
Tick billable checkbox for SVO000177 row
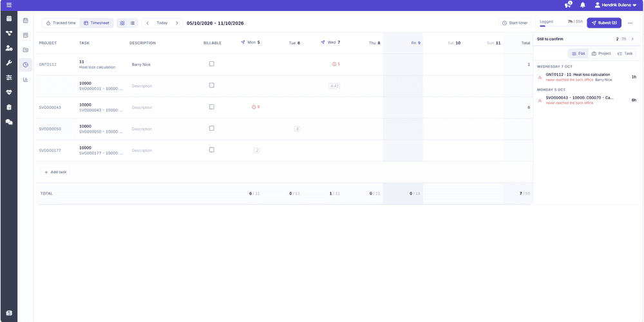coord(211,149)
